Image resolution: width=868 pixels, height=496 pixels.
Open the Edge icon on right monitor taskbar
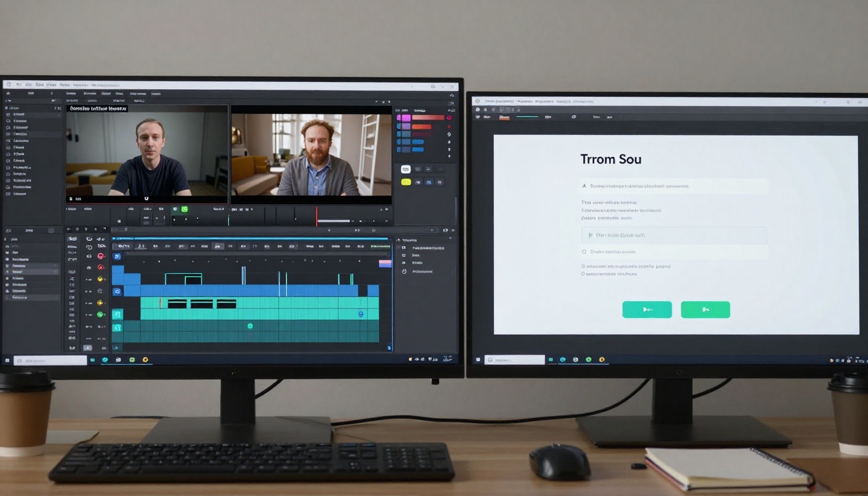(x=563, y=360)
